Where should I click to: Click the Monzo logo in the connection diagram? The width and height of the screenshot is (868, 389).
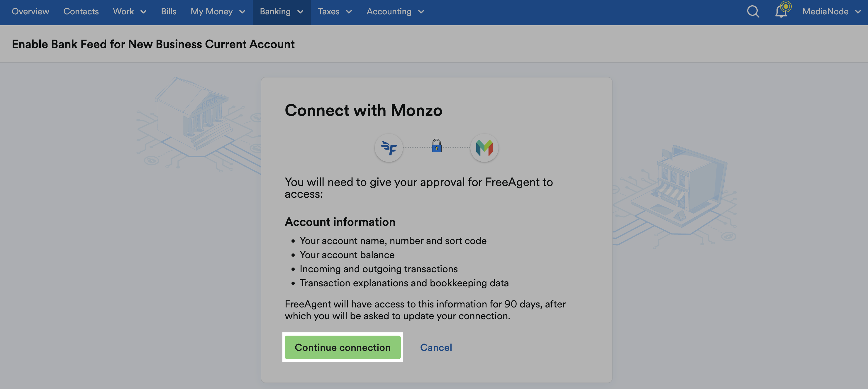click(x=484, y=148)
